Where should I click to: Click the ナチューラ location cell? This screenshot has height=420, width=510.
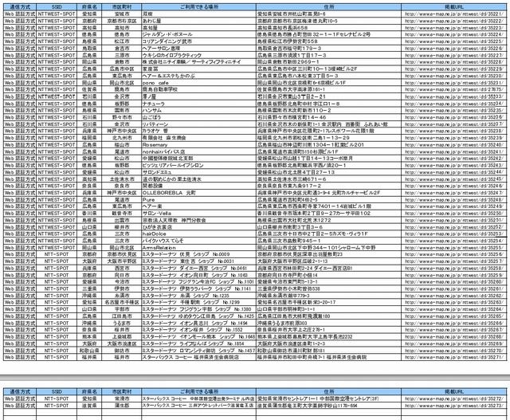(198, 104)
